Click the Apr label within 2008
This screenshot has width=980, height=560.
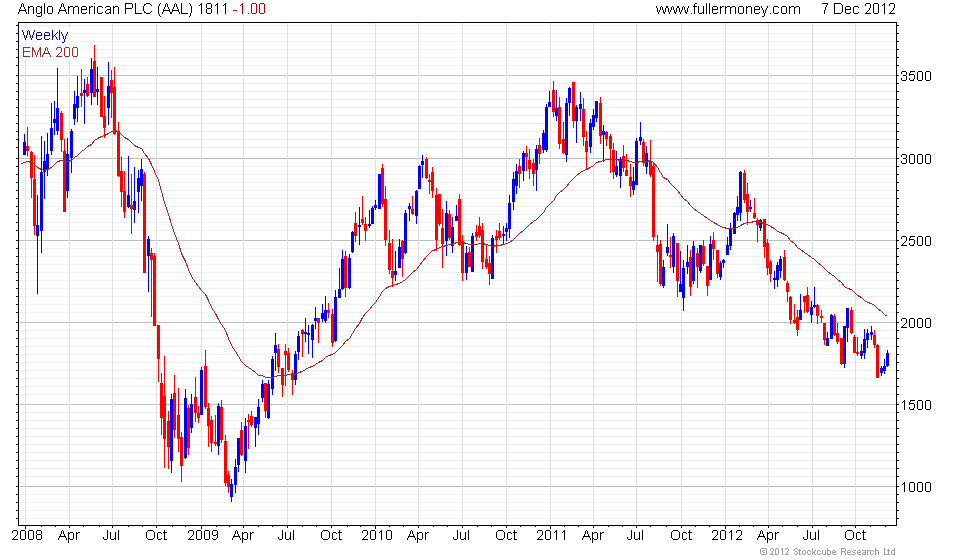pos(69,536)
